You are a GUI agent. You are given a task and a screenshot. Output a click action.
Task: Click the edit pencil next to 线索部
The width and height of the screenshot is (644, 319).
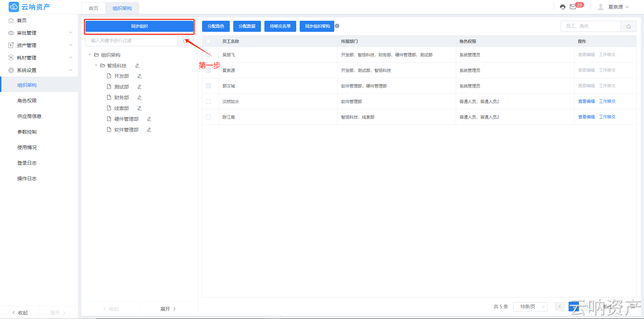[x=139, y=108]
